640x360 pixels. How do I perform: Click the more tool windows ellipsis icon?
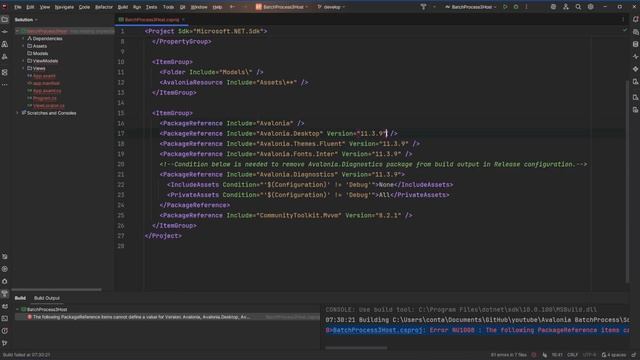5,85
